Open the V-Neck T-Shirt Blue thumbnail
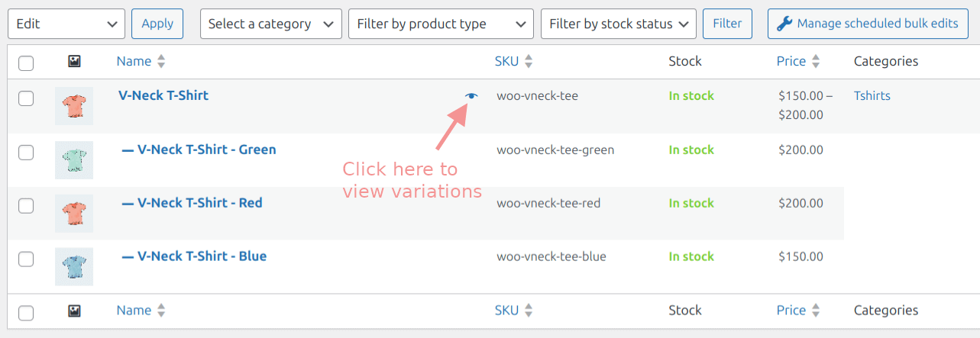This screenshot has height=338, width=980. [x=74, y=267]
